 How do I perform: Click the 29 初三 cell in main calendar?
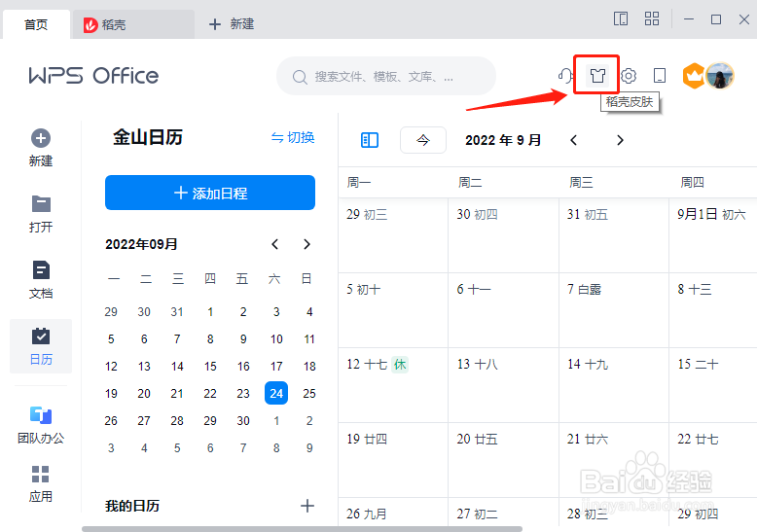point(393,235)
